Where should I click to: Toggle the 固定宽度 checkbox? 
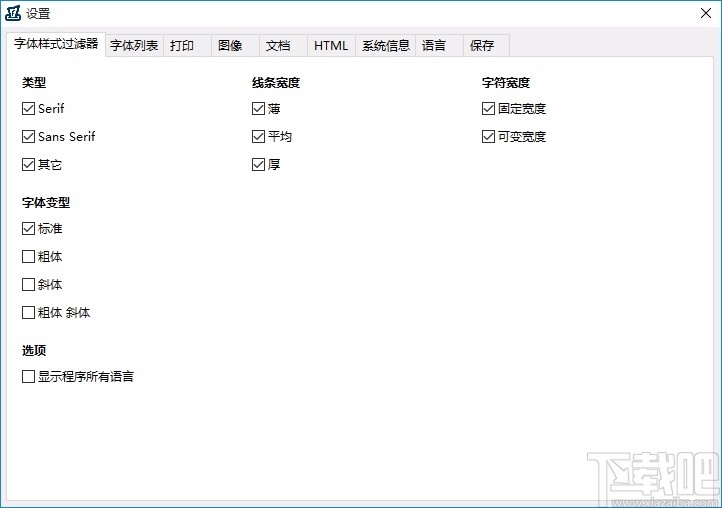tap(488, 109)
